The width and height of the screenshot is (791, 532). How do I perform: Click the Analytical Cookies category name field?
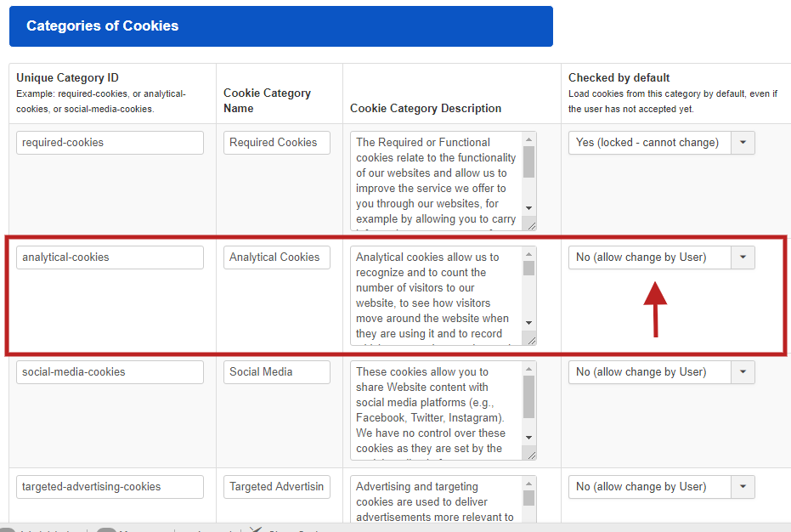pos(277,258)
